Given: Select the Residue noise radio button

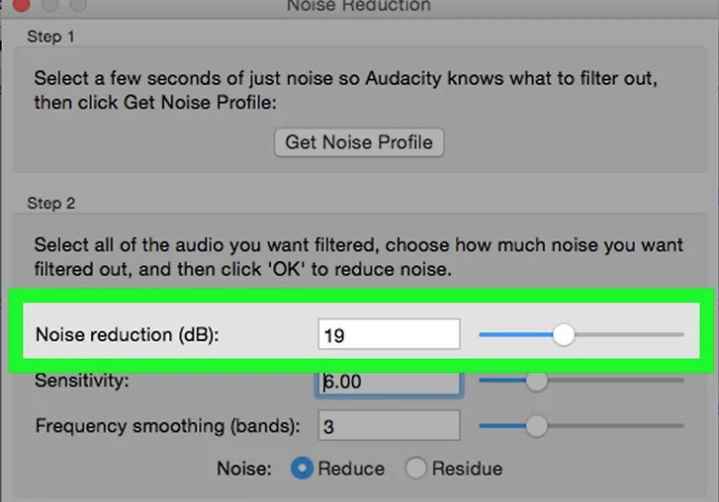Looking at the screenshot, I should tap(415, 468).
